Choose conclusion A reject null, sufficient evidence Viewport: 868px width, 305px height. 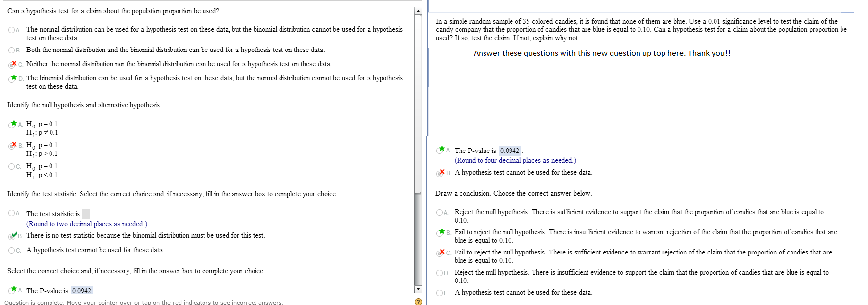click(439, 212)
